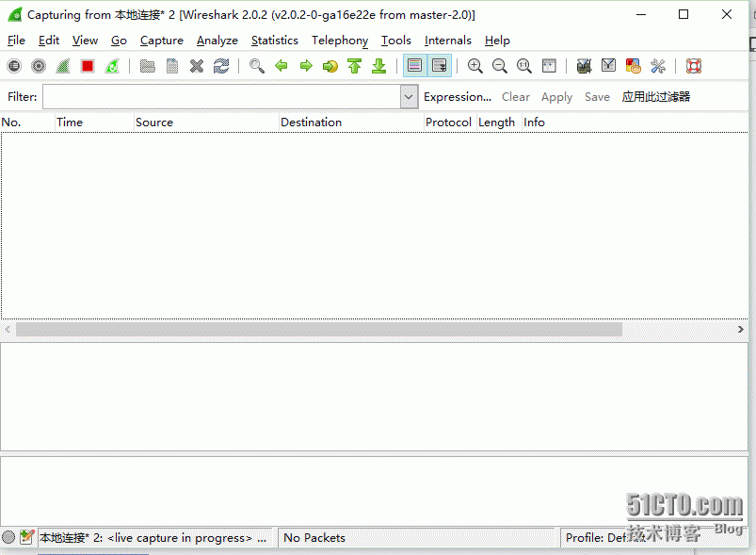Reload the capture file icon
This screenshot has width=756, height=555.
tap(221, 66)
